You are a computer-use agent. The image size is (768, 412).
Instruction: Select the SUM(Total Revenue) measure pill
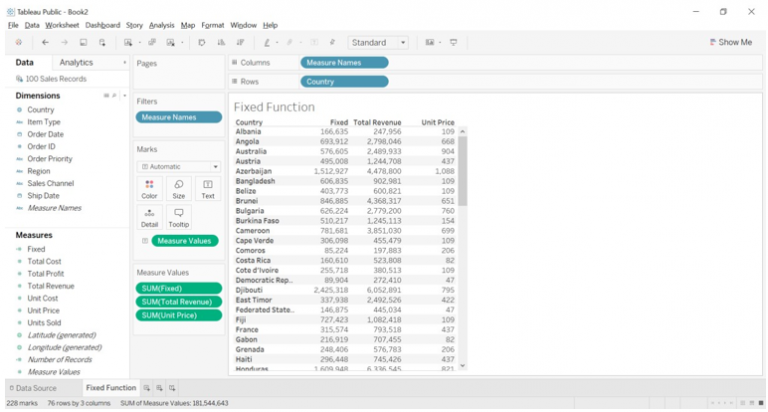(x=179, y=301)
